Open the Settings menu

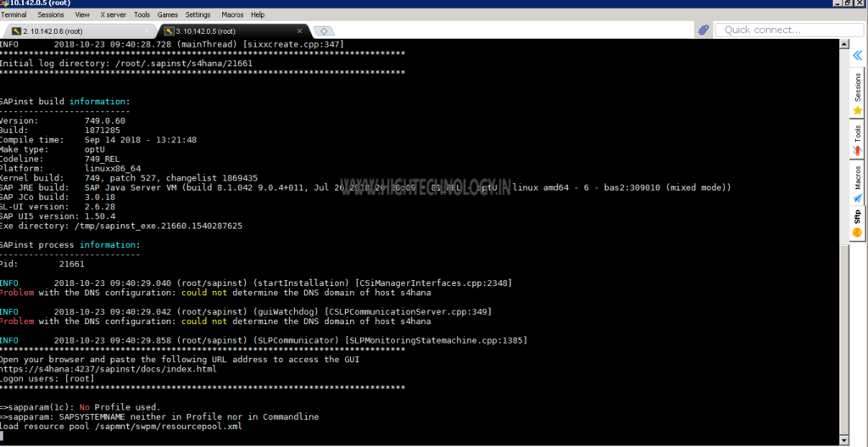coord(198,14)
